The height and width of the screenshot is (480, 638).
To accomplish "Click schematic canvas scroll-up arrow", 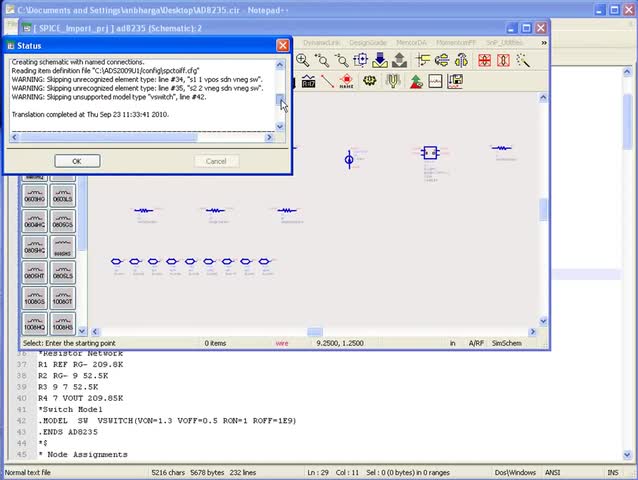I will pyautogui.click(x=543, y=98).
